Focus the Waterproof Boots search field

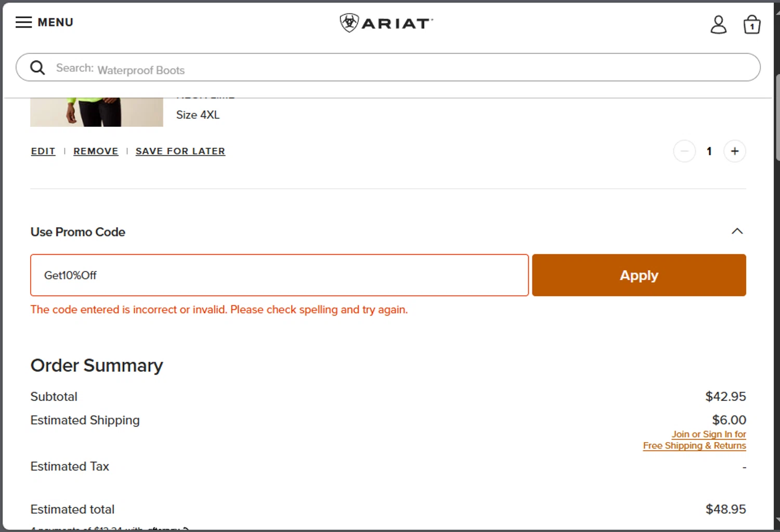click(x=388, y=67)
